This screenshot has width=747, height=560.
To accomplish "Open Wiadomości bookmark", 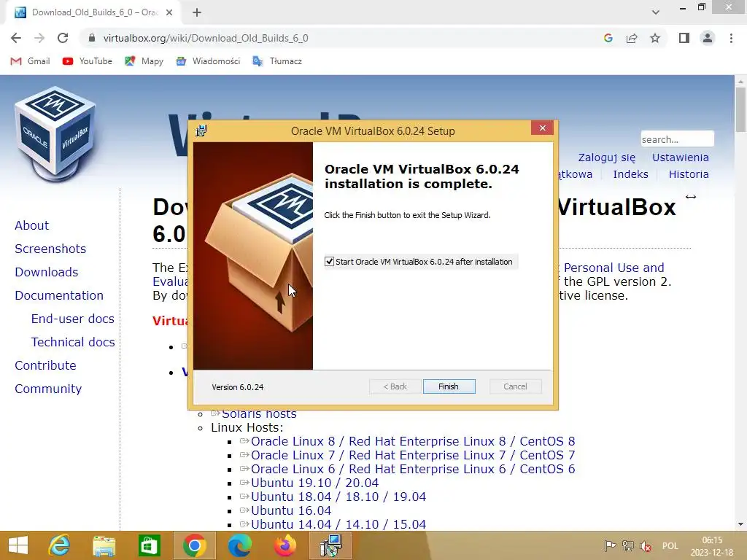I will [x=208, y=61].
